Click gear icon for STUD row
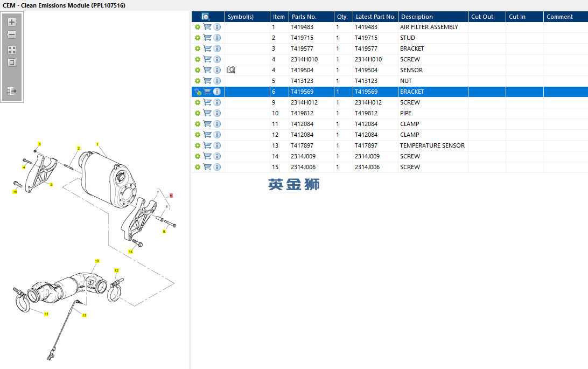588x369 pixels. coord(198,38)
